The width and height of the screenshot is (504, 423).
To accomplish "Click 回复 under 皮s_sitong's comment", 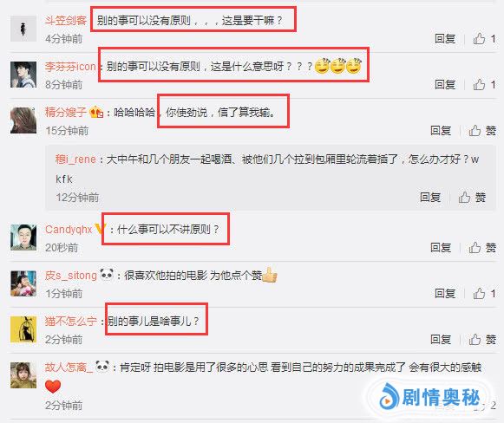I will click(445, 293).
